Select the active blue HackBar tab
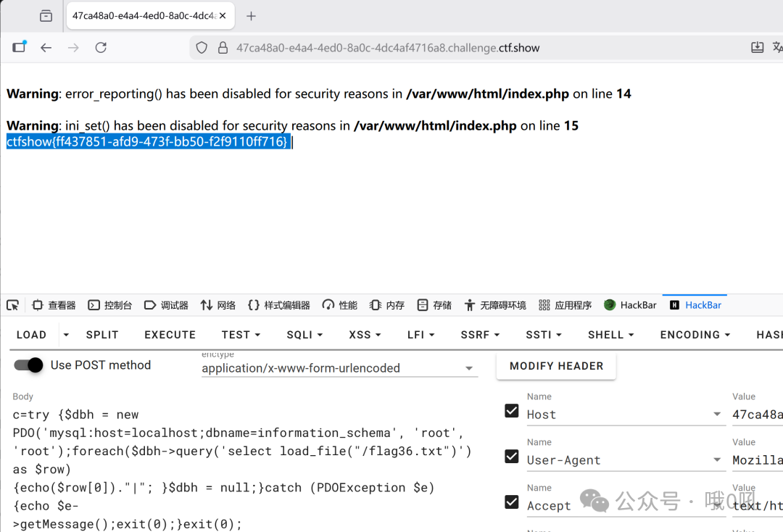 [x=695, y=305]
